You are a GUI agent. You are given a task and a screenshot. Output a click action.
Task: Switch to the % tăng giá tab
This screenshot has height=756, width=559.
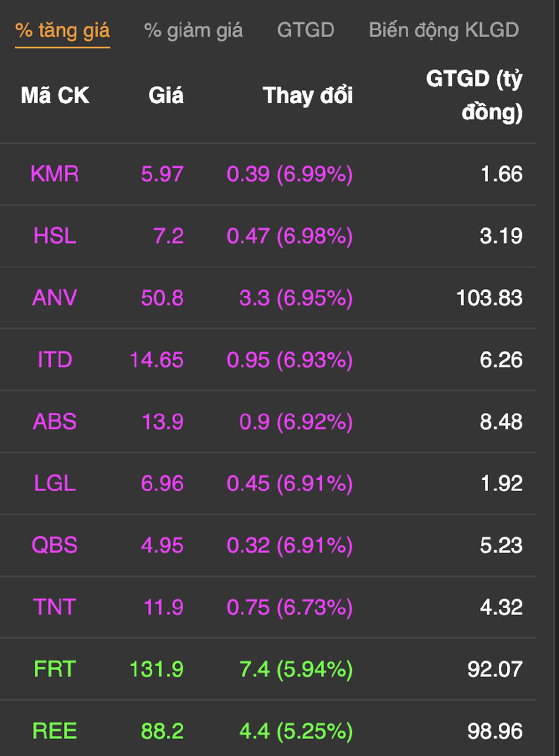62,30
